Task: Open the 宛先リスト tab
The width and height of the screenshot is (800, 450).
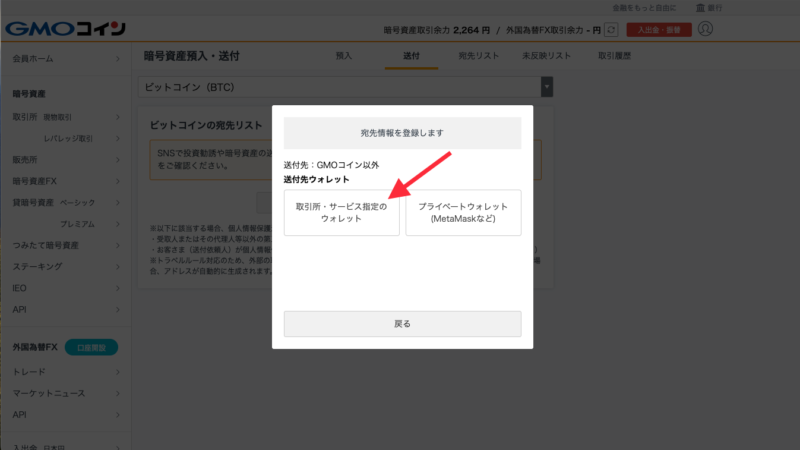Action: click(x=479, y=56)
